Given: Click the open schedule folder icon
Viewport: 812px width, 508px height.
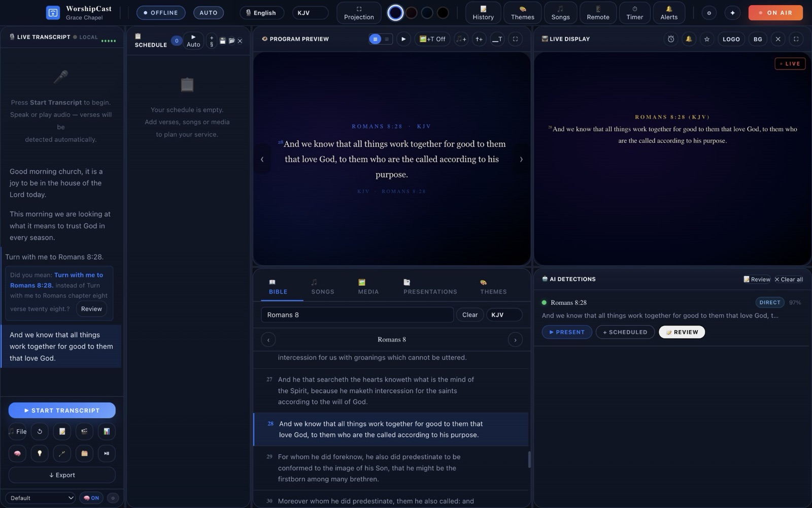Looking at the screenshot, I should (231, 41).
